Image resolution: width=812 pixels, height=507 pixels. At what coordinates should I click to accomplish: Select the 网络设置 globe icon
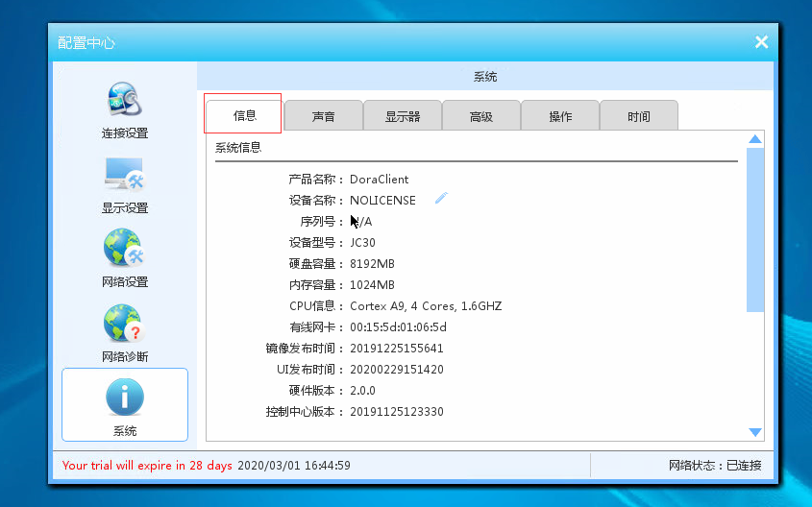124,250
